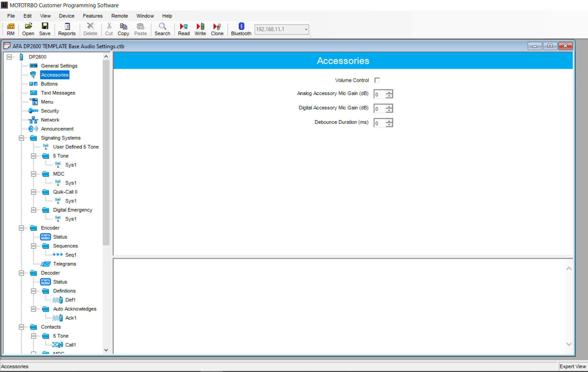Open the Buttons tree node
The image size is (588, 372).
tap(49, 84)
